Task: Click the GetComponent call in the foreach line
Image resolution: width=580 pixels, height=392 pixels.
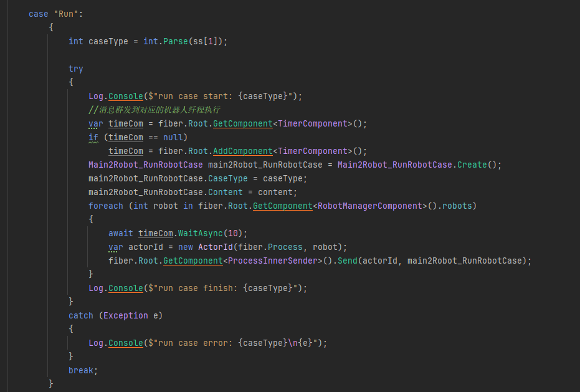Action: coord(283,206)
